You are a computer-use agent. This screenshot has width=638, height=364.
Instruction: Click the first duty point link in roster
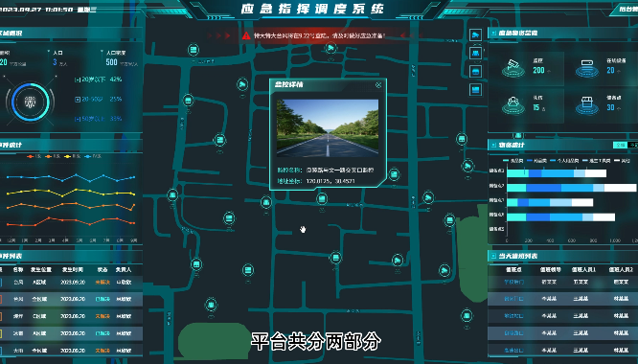click(513, 282)
